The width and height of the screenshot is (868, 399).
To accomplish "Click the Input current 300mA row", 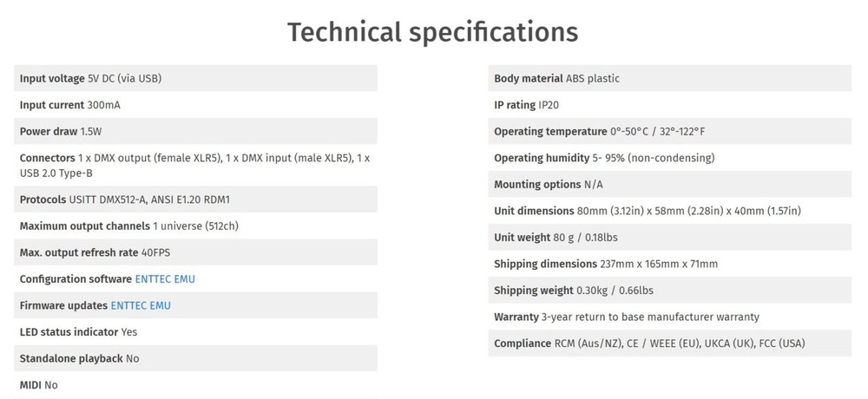I will [x=195, y=105].
